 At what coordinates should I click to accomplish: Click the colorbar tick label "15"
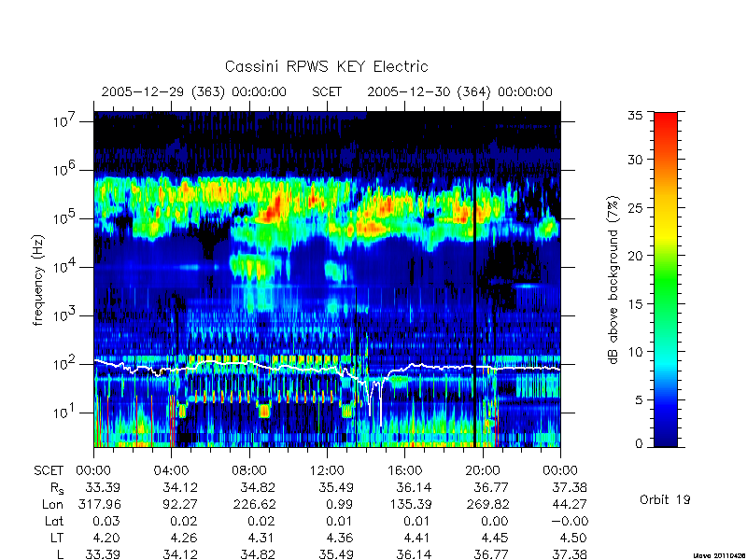pyautogui.click(x=635, y=303)
